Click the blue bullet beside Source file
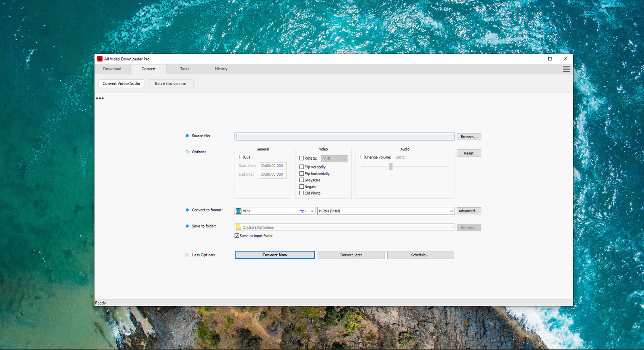Image resolution: width=644 pixels, height=350 pixels. click(x=187, y=136)
